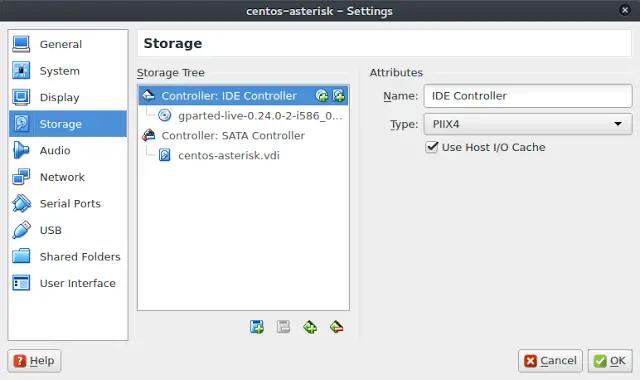
Task: Click the Storage disk icon in sidebar
Action: [21, 124]
